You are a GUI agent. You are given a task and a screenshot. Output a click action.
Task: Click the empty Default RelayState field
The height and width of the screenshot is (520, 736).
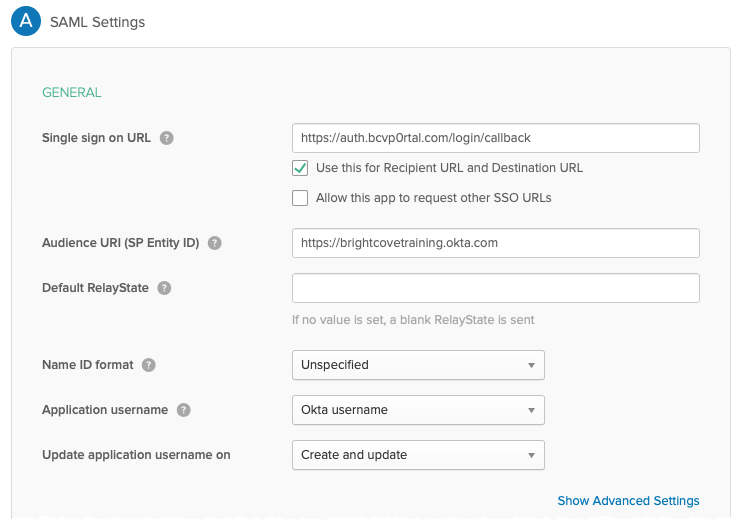tap(496, 288)
